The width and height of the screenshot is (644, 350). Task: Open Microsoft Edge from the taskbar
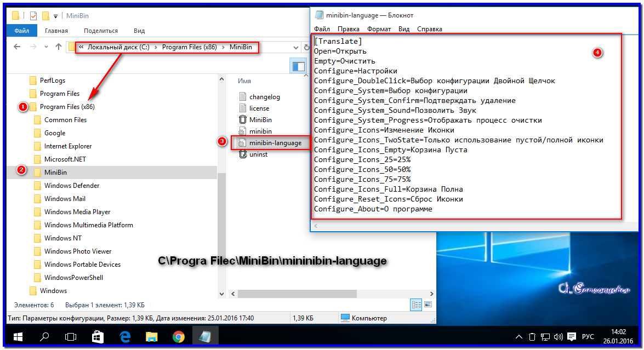point(124,336)
